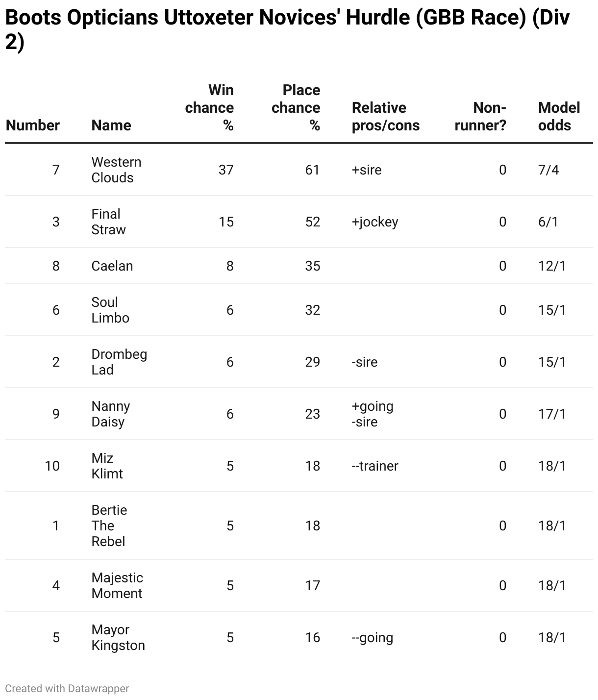Click the Name column header
The image size is (598, 700).
click(111, 125)
